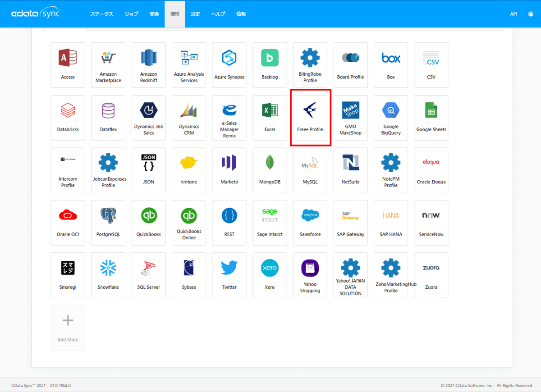Select Azure Analysis Services connector
This screenshot has width=541, height=392.
[189, 65]
